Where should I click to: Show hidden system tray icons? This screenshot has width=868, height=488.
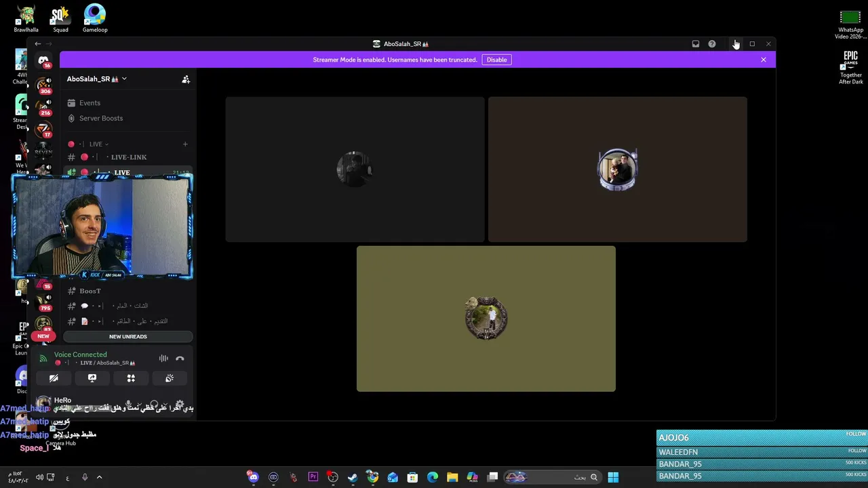pyautogui.click(x=99, y=478)
